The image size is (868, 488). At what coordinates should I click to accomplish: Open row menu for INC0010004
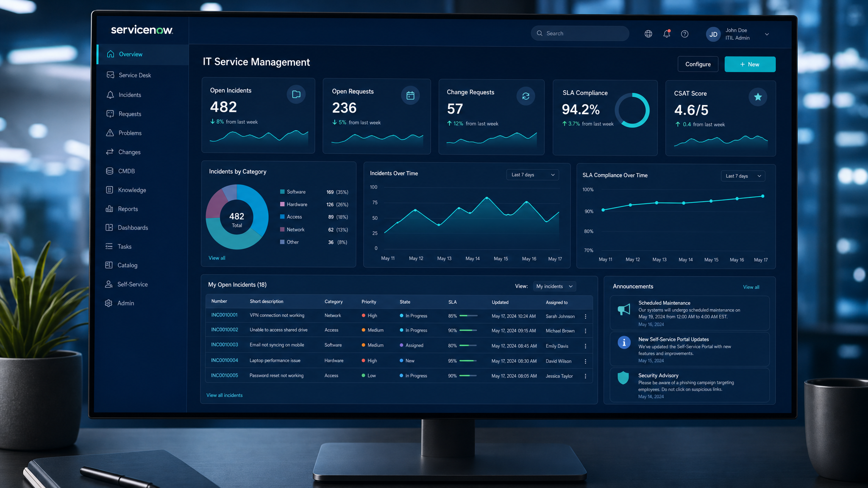(586, 361)
